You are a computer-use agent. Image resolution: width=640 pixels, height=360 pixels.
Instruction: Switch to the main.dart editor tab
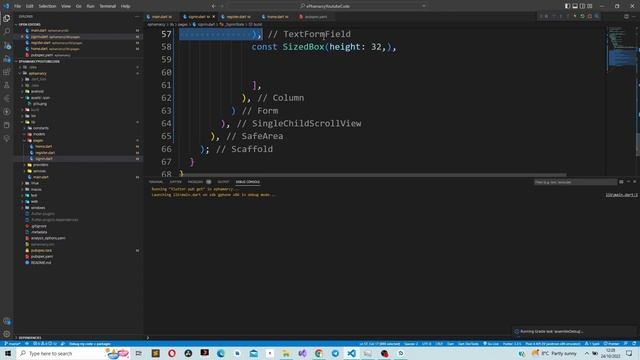point(162,17)
